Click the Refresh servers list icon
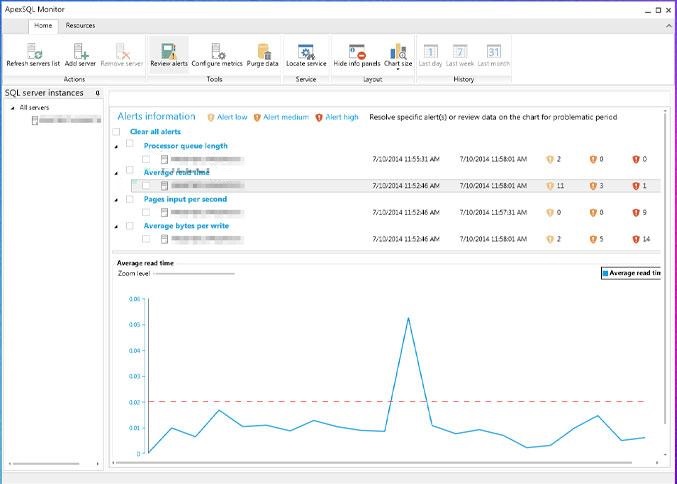 (34, 51)
